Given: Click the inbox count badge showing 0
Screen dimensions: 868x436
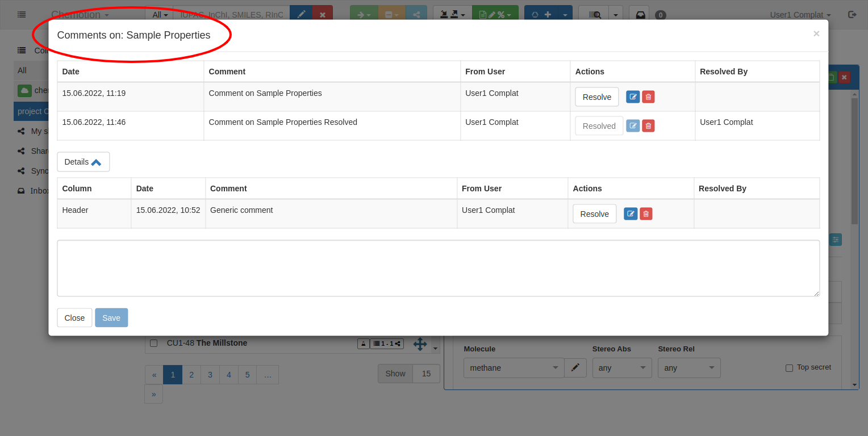Looking at the screenshot, I should pyautogui.click(x=661, y=15).
